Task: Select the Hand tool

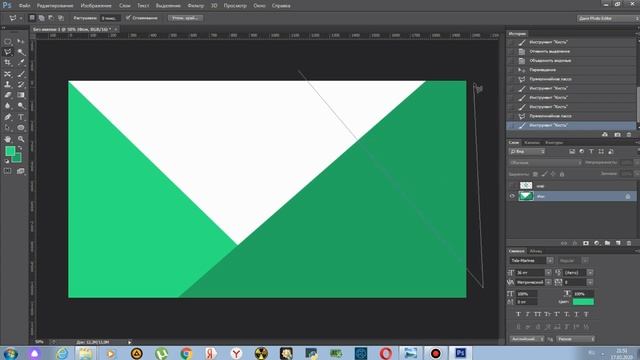Action: (x=8, y=139)
